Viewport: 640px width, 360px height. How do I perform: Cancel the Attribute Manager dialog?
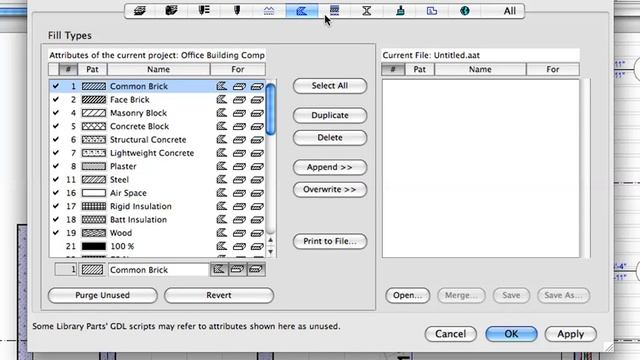click(x=450, y=334)
